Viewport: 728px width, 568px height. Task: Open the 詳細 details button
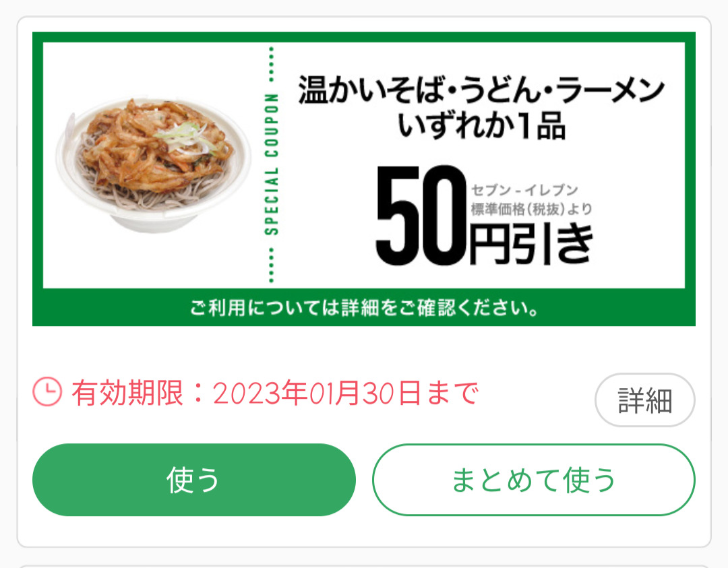tap(645, 400)
